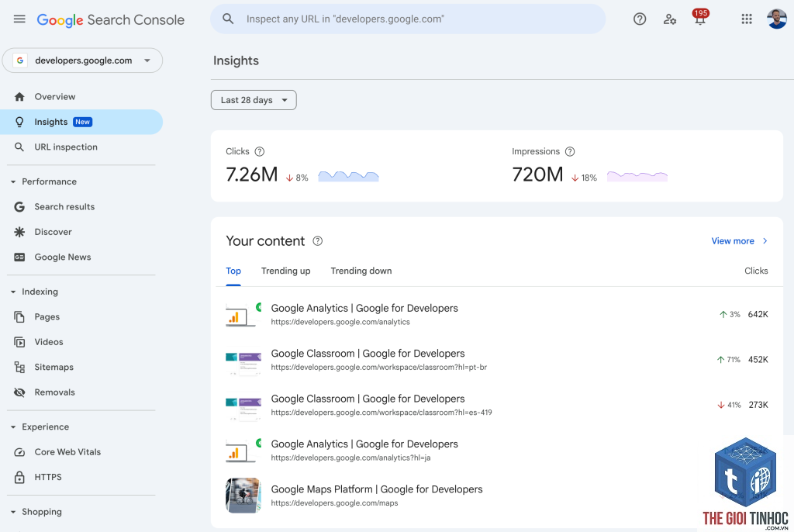
Task: Click the Google Search Console logo
Action: click(x=110, y=19)
